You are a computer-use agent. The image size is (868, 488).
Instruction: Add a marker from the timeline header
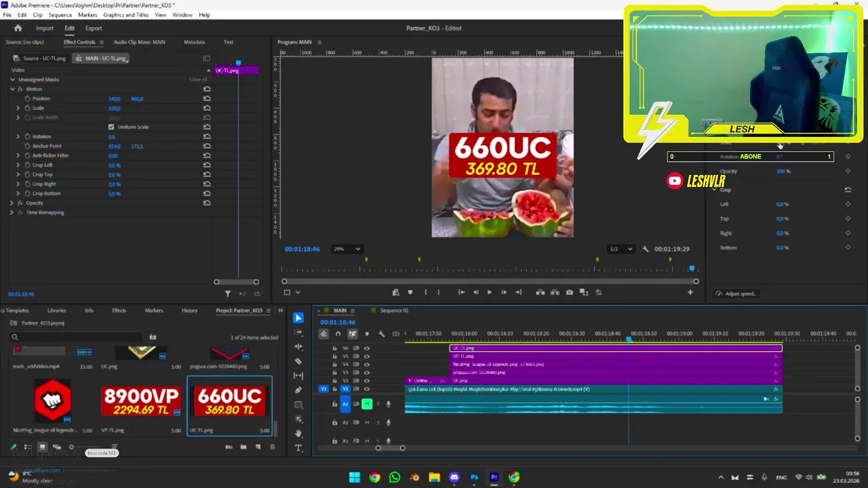point(367,333)
